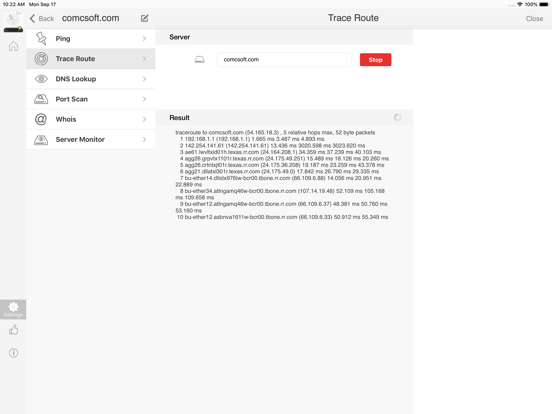Go back with the Back button
Screen dimensions: 552x414
(x=42, y=18)
